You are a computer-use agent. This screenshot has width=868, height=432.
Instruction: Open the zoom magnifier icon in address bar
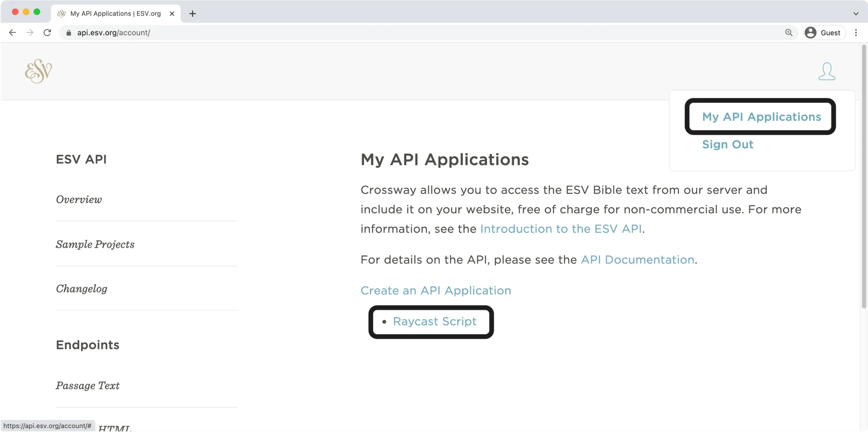pos(788,32)
